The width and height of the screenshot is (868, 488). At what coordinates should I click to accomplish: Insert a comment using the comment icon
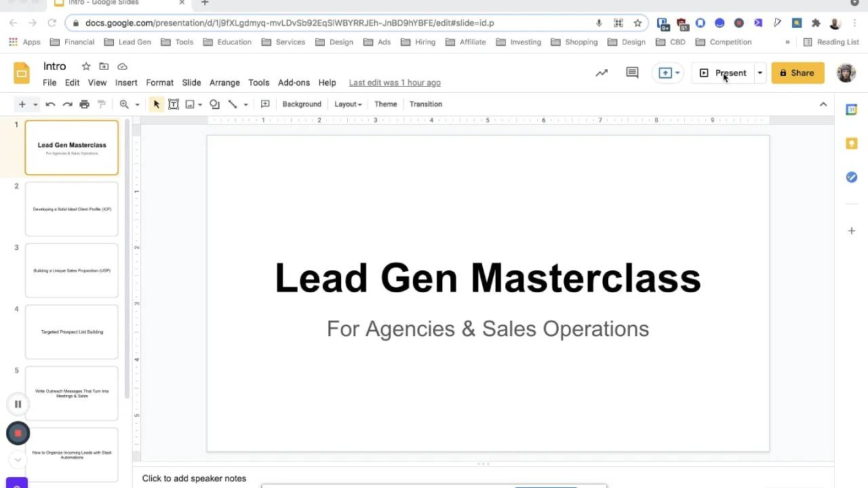point(265,104)
